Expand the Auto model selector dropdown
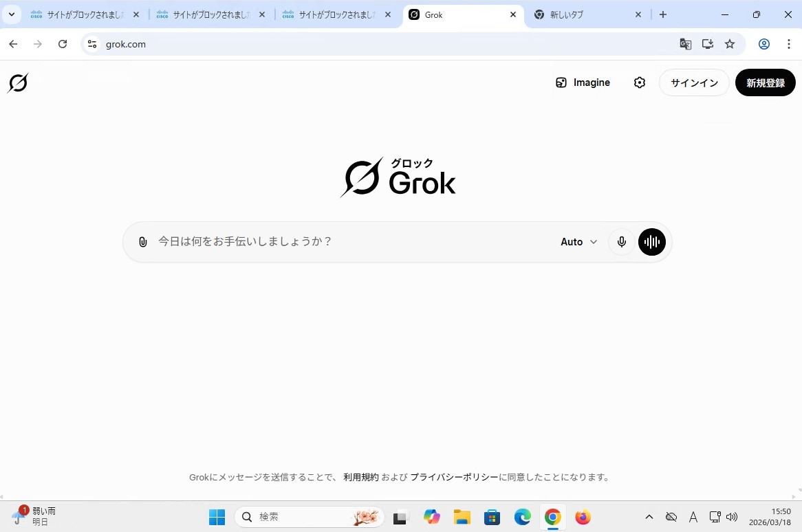Image resolution: width=802 pixels, height=532 pixels. (x=578, y=242)
